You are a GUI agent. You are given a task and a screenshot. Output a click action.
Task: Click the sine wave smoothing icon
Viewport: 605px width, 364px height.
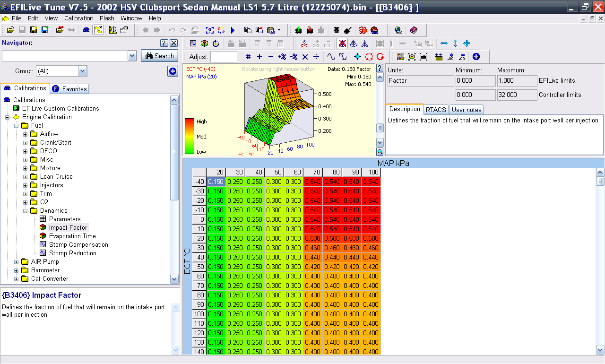[331, 57]
